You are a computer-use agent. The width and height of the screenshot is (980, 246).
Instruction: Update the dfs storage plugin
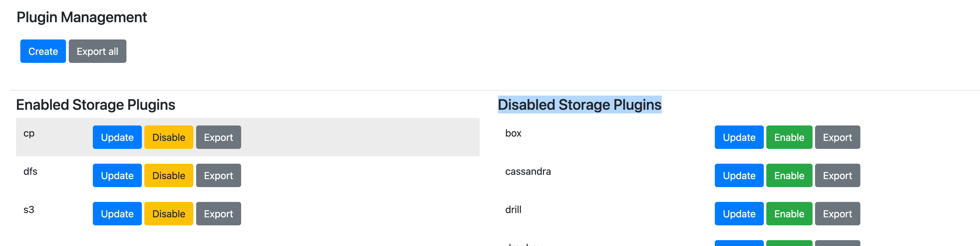pos(117,176)
